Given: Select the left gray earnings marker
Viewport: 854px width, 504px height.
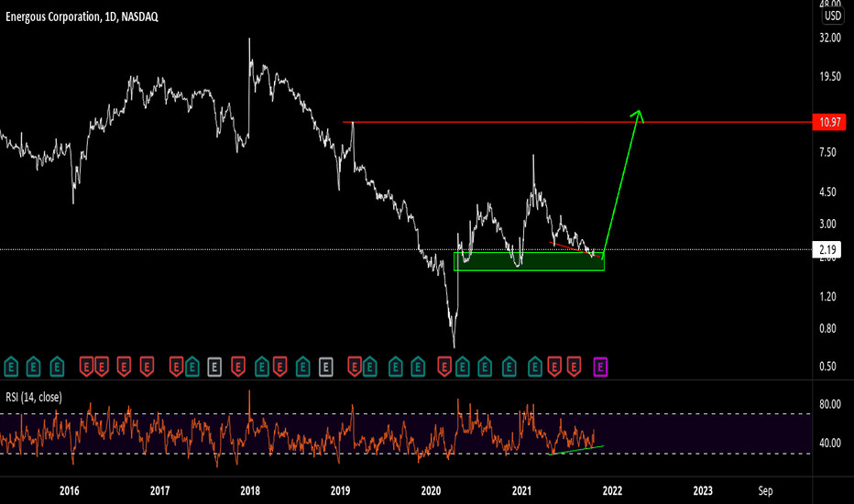Looking at the screenshot, I should pos(214,367).
